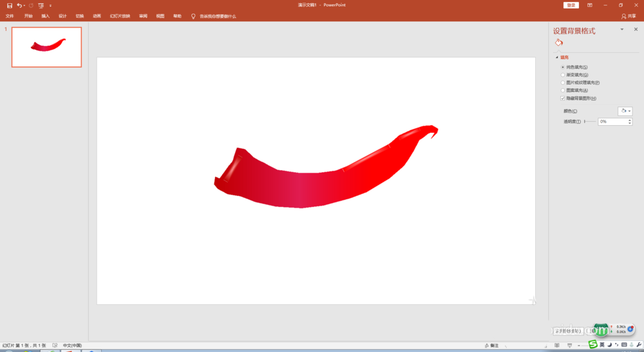Image resolution: width=644 pixels, height=352 pixels.
Task: Click the slideshow view icon in status bar
Action: (x=570, y=346)
